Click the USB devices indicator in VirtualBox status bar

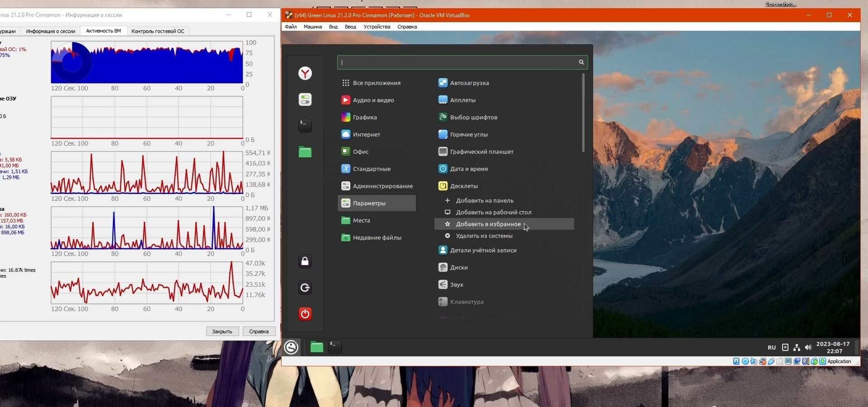coord(771,361)
